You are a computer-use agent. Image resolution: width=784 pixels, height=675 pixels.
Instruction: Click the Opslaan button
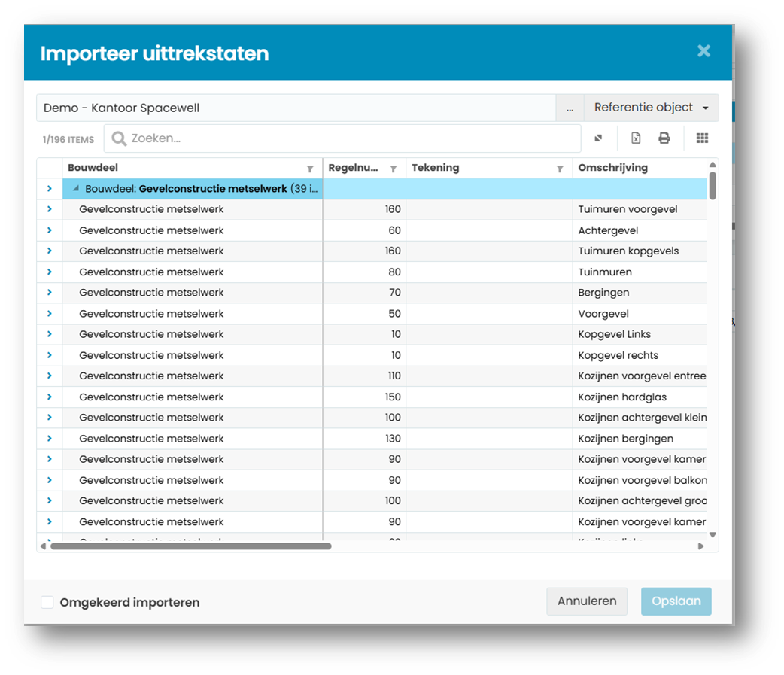click(676, 601)
